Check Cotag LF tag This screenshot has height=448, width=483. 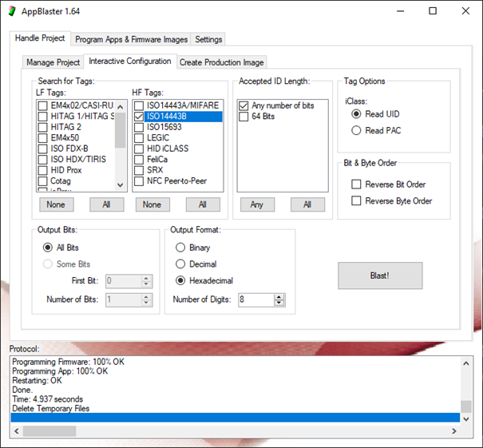tap(42, 181)
